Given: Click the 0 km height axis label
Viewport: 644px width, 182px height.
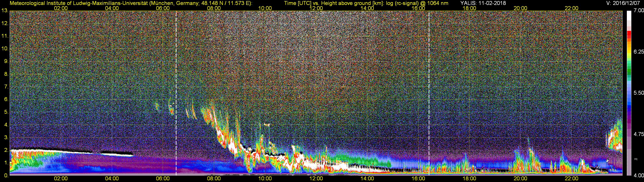Looking at the screenshot, I should (6, 176).
